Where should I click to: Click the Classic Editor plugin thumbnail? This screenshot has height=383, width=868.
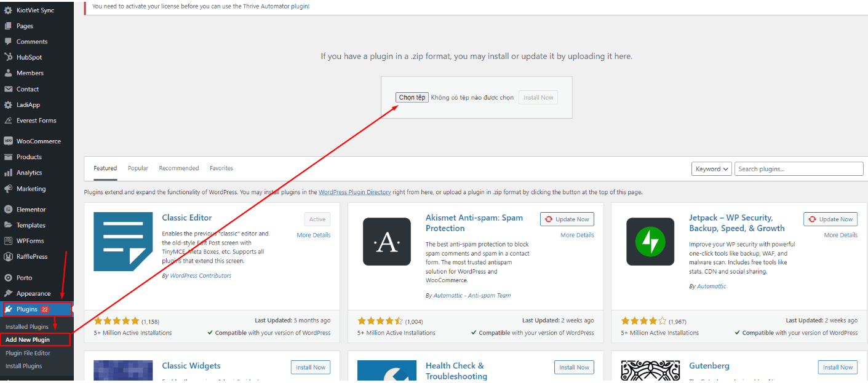click(x=123, y=242)
